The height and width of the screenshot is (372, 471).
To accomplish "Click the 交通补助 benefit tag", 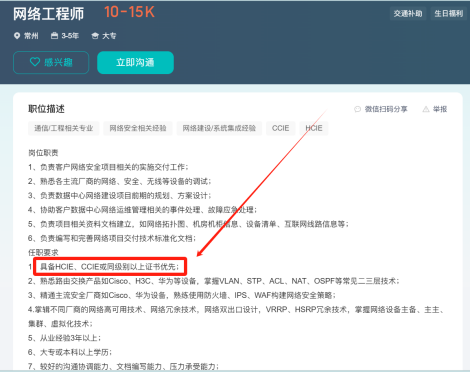I will coord(408,14).
